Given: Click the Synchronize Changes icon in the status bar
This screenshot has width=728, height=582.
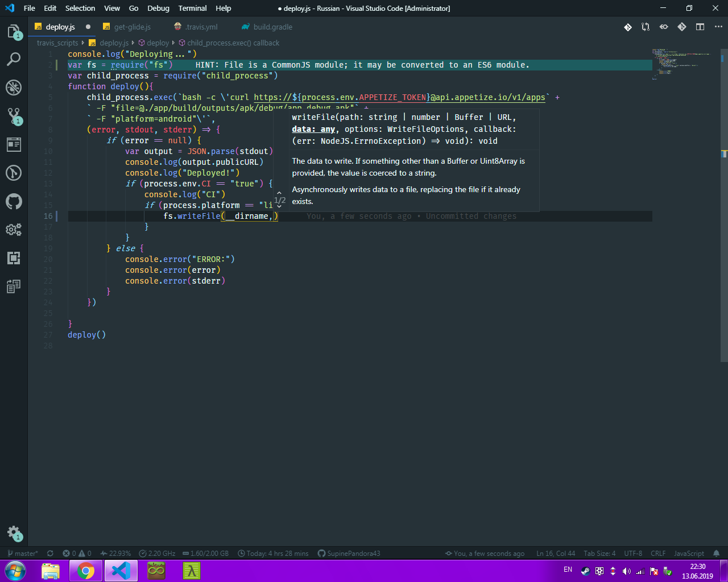Looking at the screenshot, I should coord(49,553).
